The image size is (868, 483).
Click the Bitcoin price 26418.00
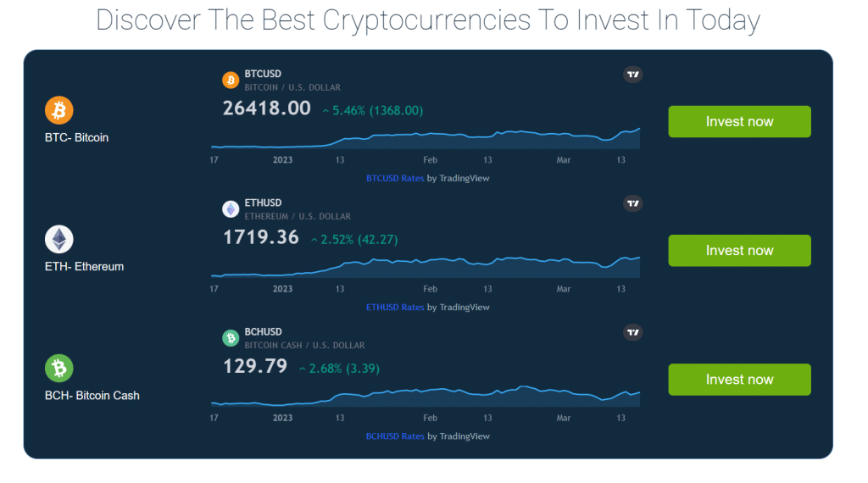[x=266, y=108]
